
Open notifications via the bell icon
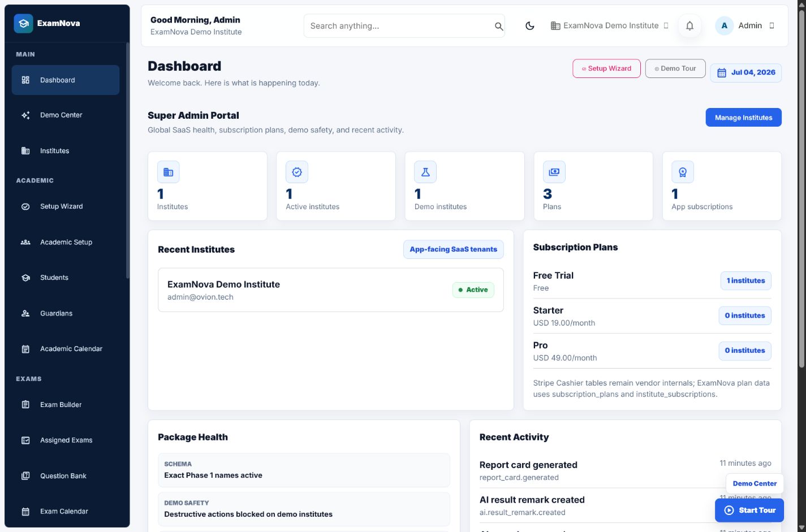pyautogui.click(x=689, y=25)
